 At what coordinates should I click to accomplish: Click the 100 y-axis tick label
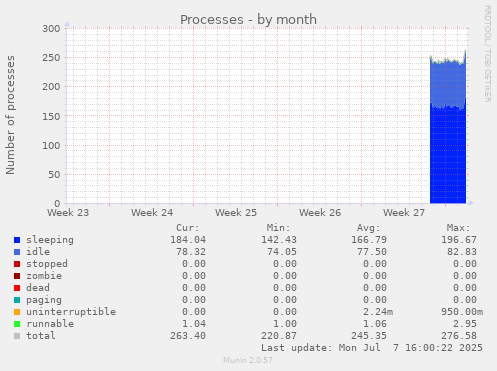pos(51,145)
